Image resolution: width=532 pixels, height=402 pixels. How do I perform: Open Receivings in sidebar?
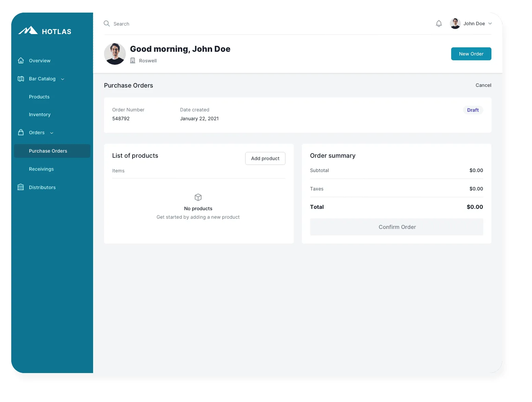point(41,169)
